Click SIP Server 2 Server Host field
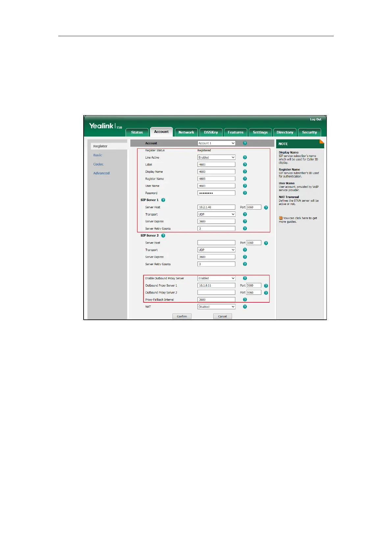The image size is (392, 554). [217, 243]
